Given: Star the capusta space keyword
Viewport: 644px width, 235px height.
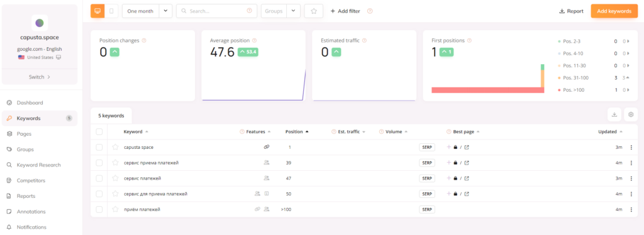Looking at the screenshot, I should tap(116, 147).
